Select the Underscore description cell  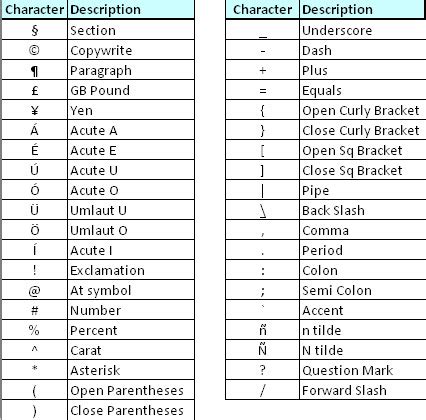(x=363, y=30)
